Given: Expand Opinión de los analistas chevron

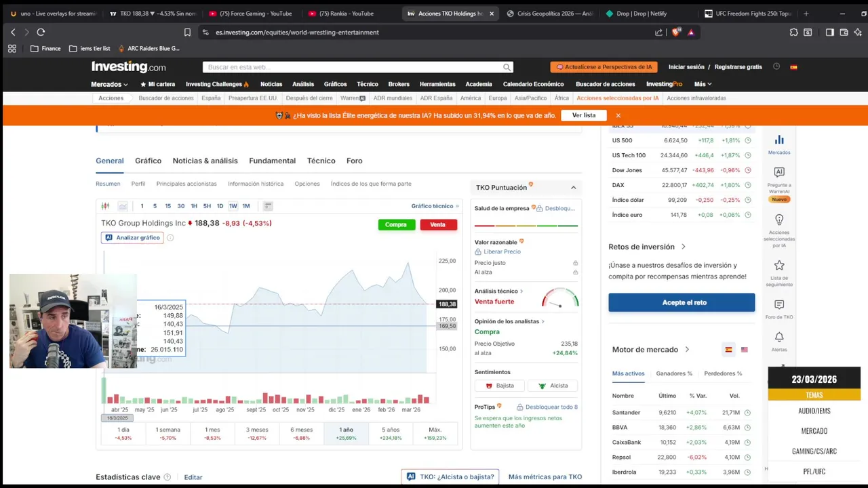Looking at the screenshot, I should click(542, 321).
